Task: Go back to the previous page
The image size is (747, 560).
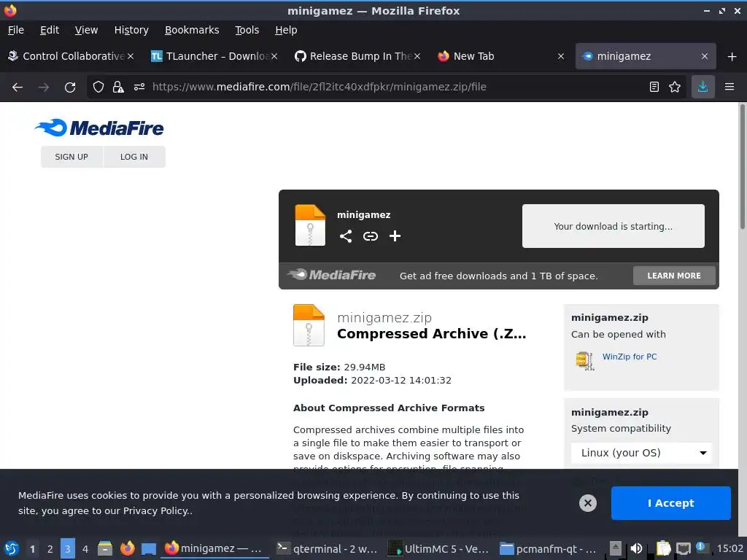Action: [x=18, y=87]
